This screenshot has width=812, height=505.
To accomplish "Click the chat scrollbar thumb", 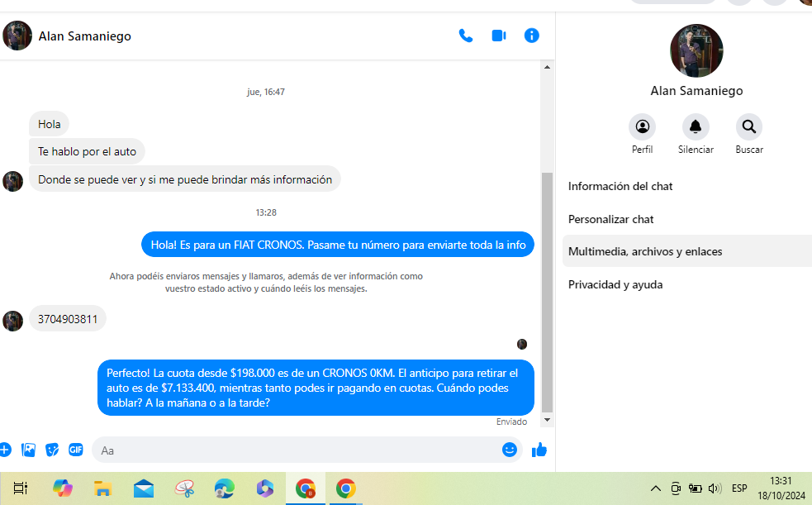I will pos(547,293).
